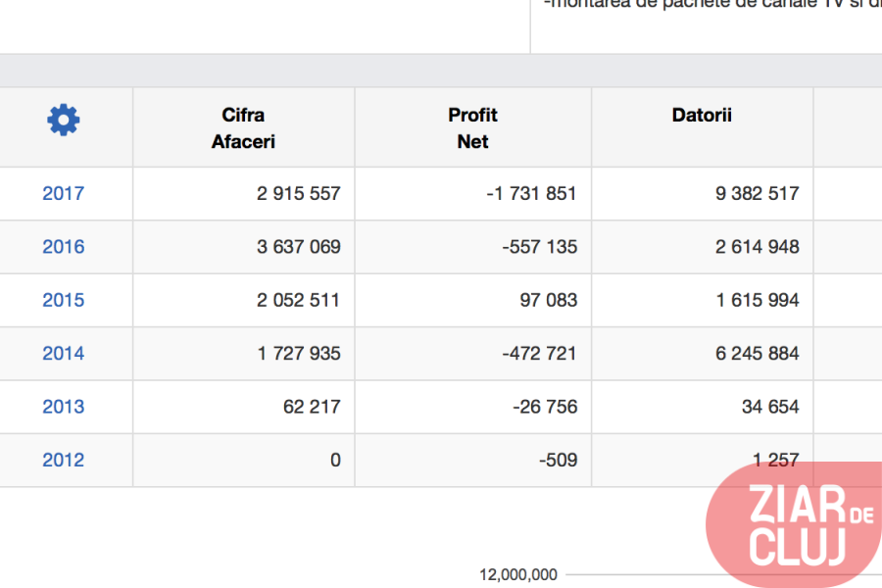Screen dimensions: 882x588
Task: Select the value -557 135
Action: [539, 246]
